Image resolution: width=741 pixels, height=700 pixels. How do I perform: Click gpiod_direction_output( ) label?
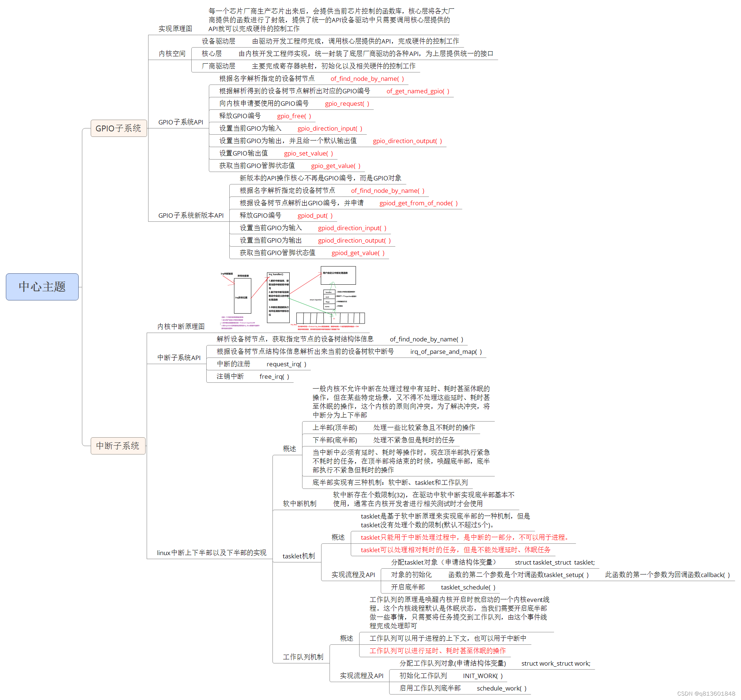click(354, 240)
